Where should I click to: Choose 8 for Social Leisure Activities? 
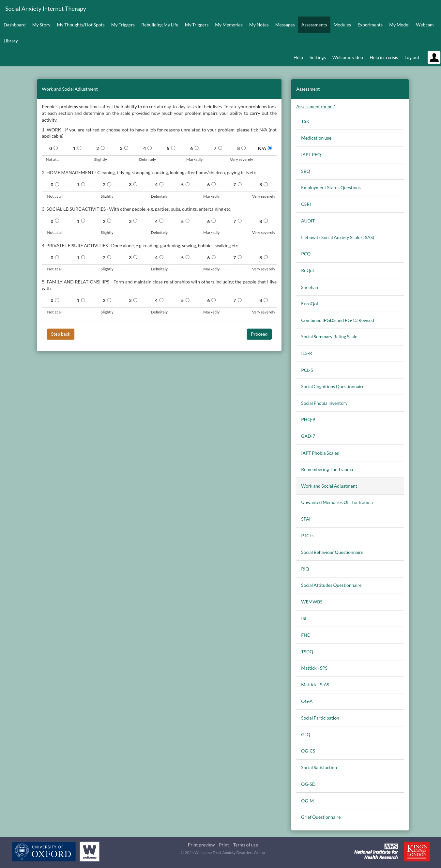(266, 221)
